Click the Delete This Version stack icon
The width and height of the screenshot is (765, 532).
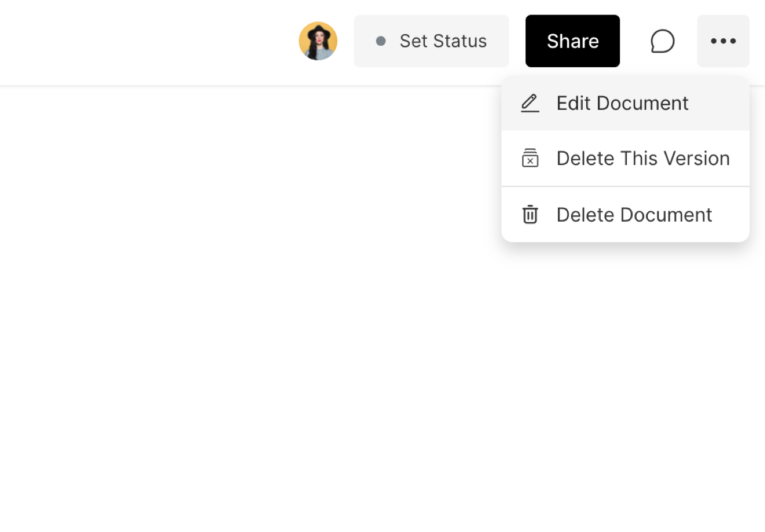[530, 158]
